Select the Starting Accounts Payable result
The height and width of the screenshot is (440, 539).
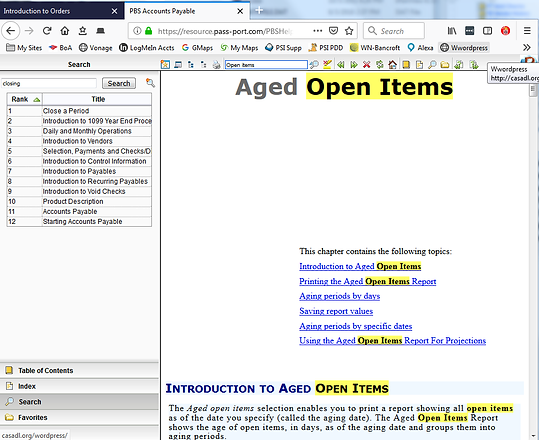click(79, 221)
